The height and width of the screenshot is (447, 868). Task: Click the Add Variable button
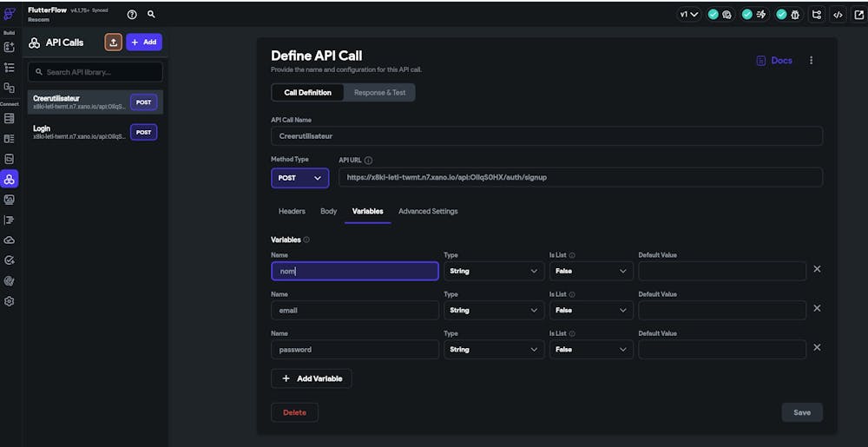pos(312,378)
